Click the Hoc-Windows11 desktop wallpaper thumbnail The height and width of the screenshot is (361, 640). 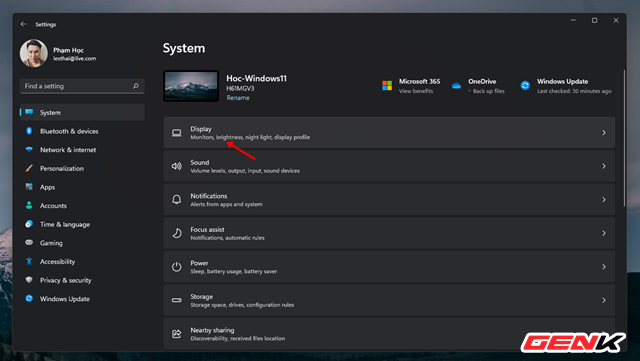(191, 86)
